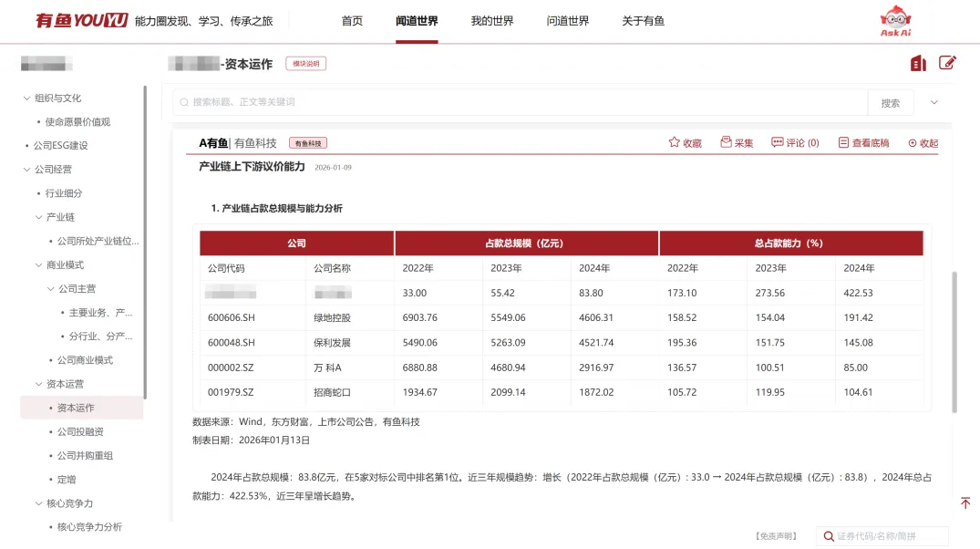
Task: Collapse the 公司主营 tree node
Action: click(50, 289)
